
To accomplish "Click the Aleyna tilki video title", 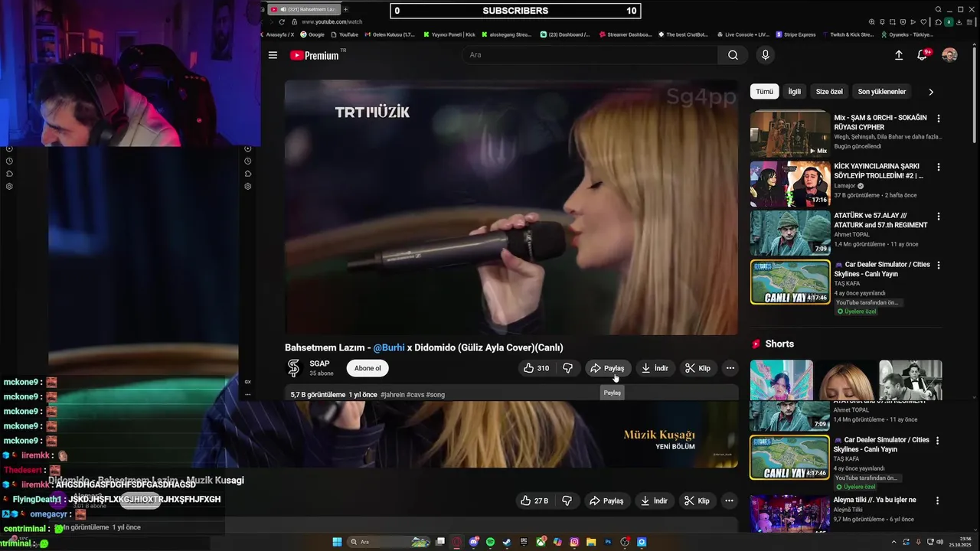I will [875, 500].
